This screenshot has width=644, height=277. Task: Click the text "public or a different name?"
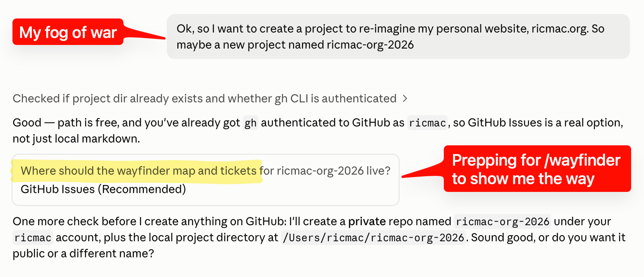point(83,254)
